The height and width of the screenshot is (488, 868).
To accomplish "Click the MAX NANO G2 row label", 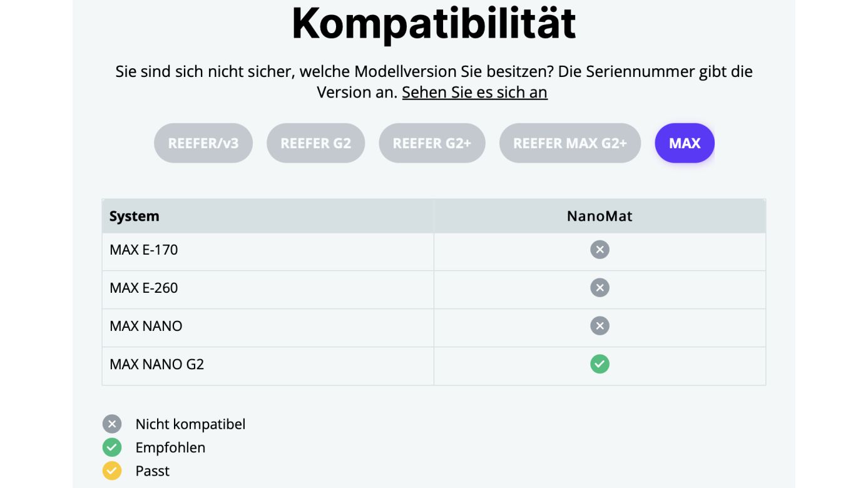I will point(157,364).
